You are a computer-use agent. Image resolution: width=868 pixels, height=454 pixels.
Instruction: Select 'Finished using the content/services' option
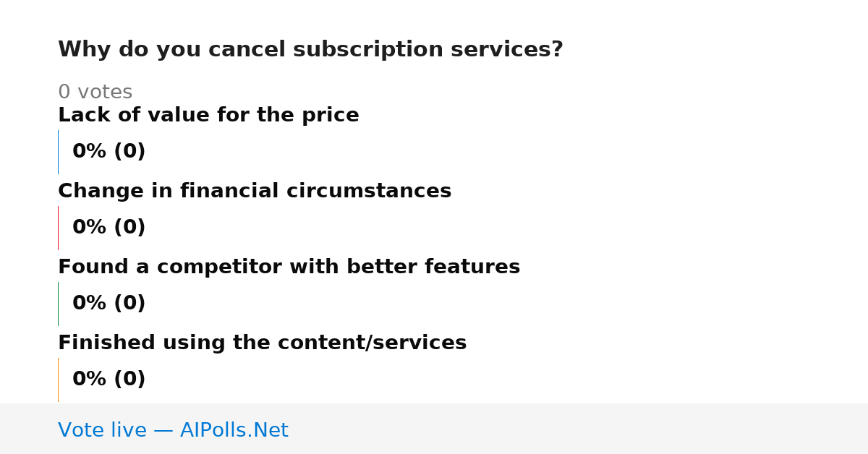[262, 343]
